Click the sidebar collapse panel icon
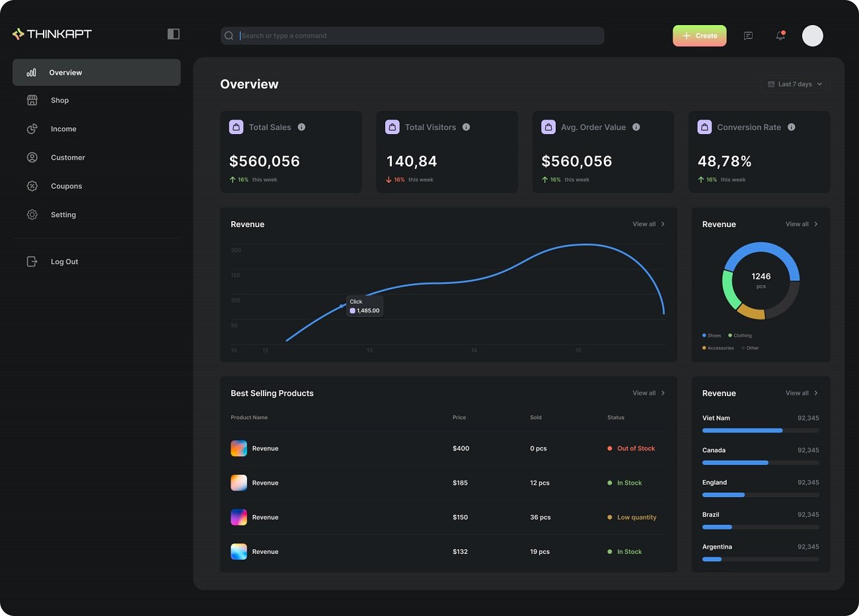 [173, 34]
